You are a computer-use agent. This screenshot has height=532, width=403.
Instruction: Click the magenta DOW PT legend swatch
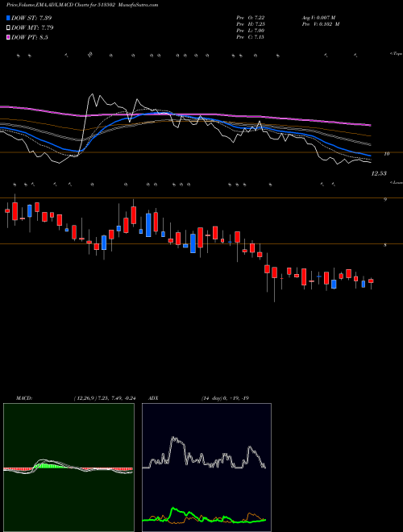9,38
